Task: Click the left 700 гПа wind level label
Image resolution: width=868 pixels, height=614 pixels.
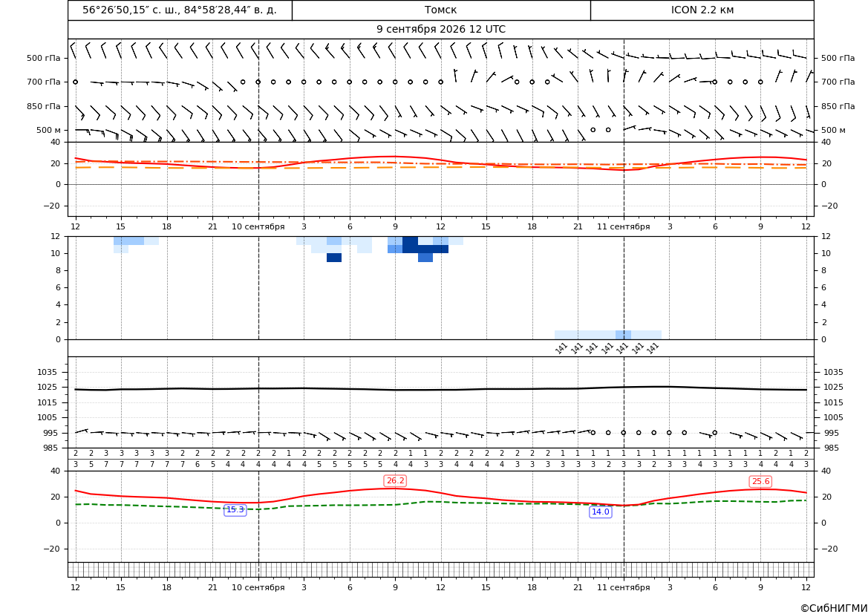Action: pos(44,82)
